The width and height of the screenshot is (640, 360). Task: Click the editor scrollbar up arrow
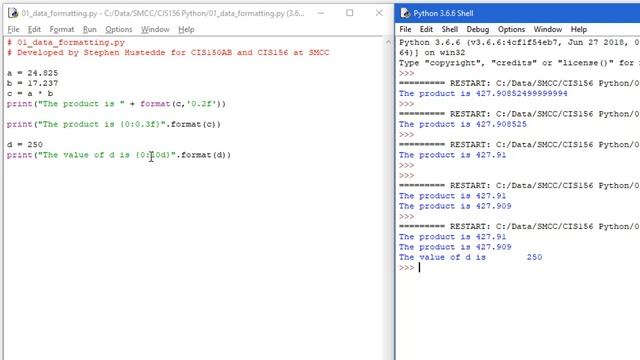point(388,42)
